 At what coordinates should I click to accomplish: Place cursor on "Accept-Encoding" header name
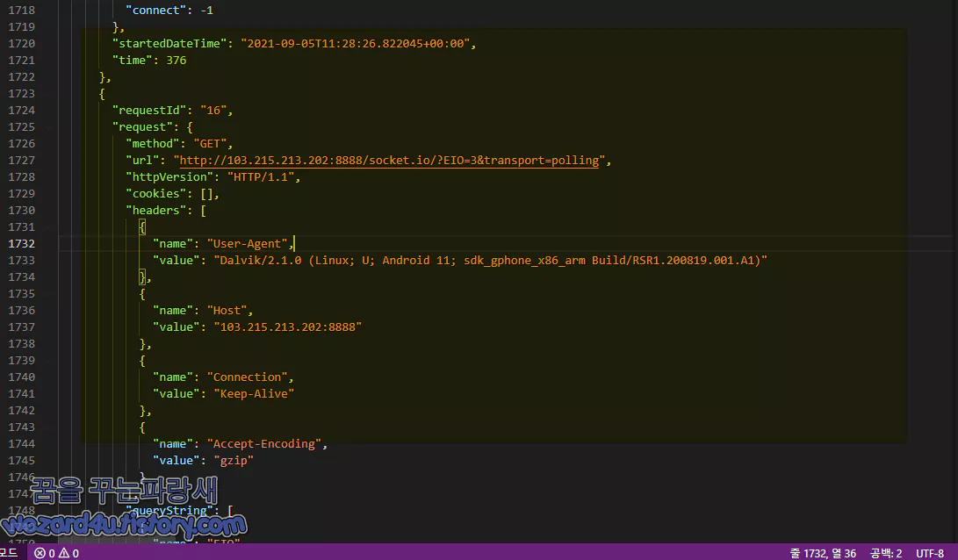pos(264,444)
